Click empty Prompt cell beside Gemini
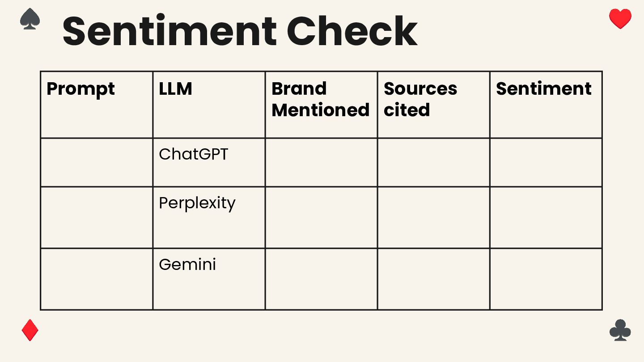This screenshot has width=644, height=362. (x=97, y=279)
